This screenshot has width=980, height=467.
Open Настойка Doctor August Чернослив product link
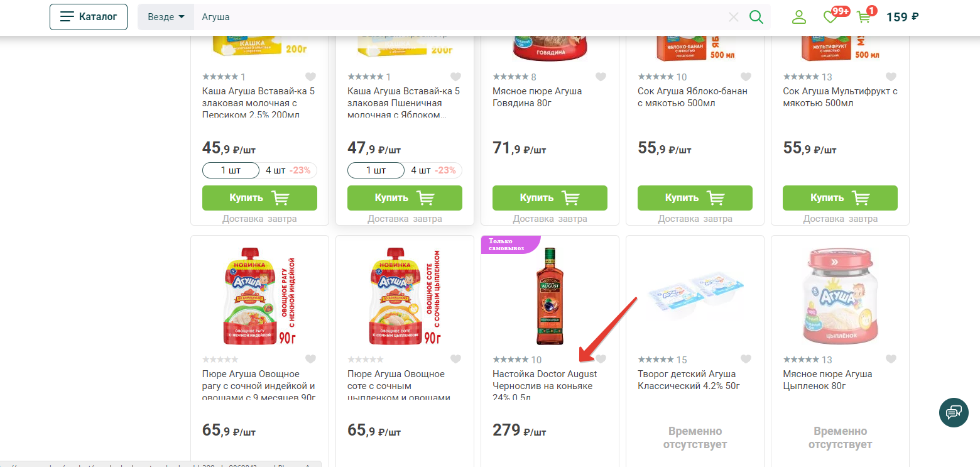click(544, 380)
